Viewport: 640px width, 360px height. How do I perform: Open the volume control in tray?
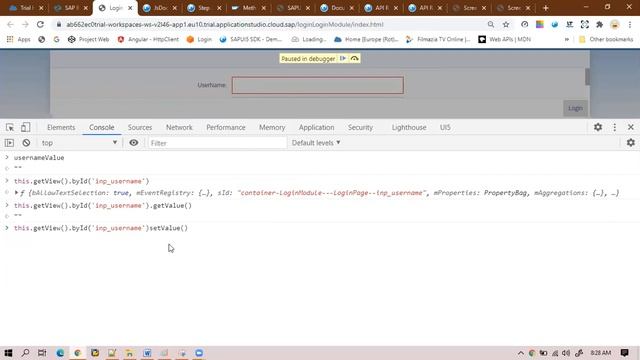coord(566,353)
